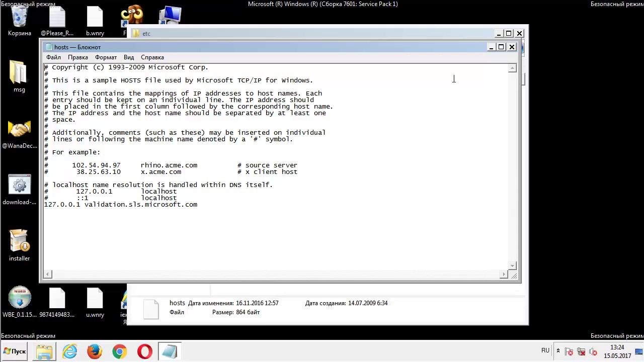Open the Файл menu in Notepad
The image size is (644, 362).
[x=53, y=57]
